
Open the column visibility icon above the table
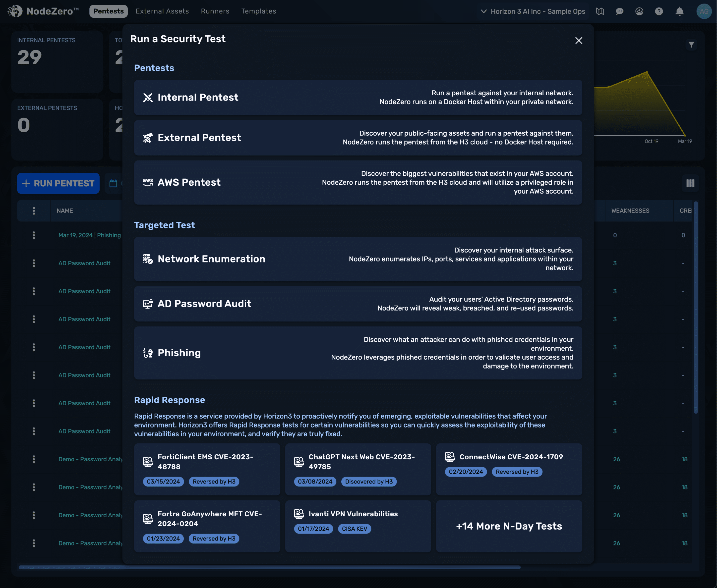click(x=690, y=183)
